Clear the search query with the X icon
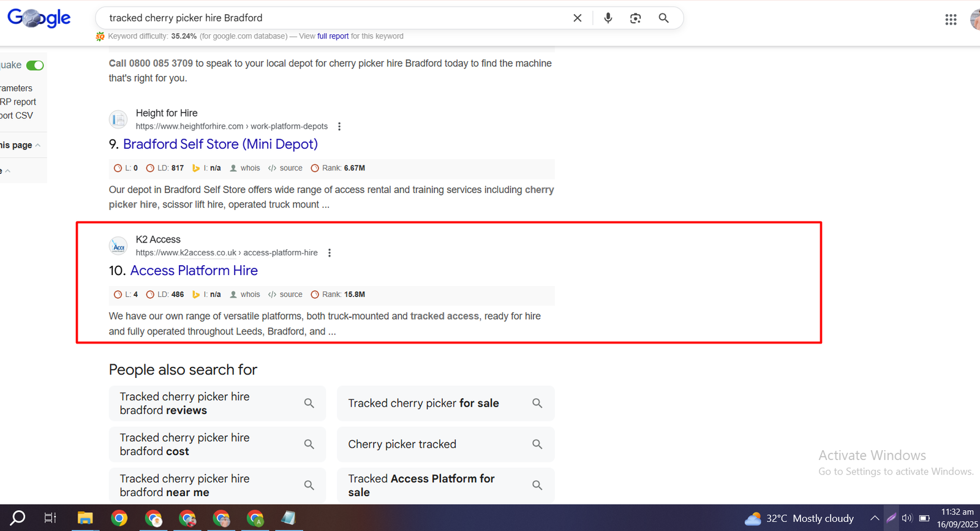Image resolution: width=980 pixels, height=531 pixels. (x=577, y=18)
